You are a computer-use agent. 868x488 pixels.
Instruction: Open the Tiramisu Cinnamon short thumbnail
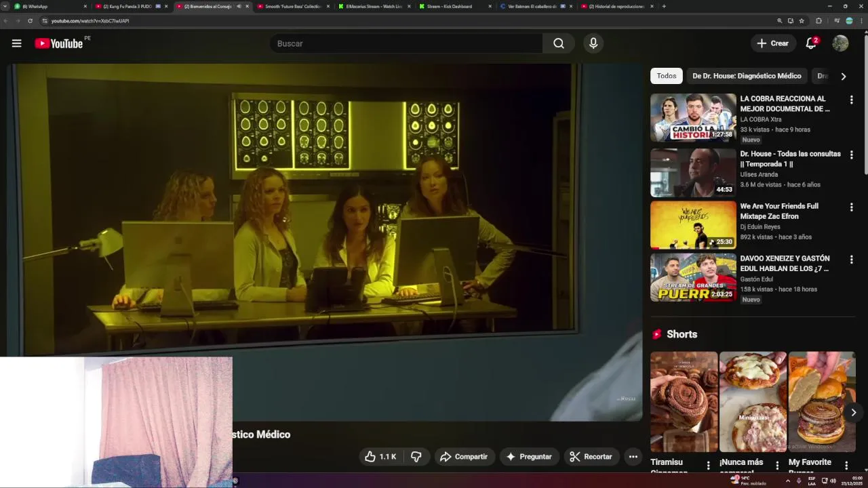point(684,401)
